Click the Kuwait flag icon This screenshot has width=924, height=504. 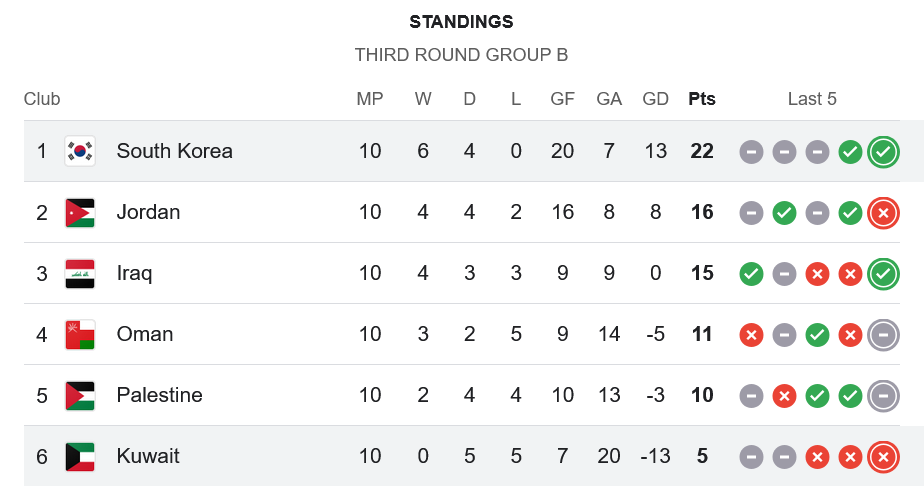pos(80,456)
